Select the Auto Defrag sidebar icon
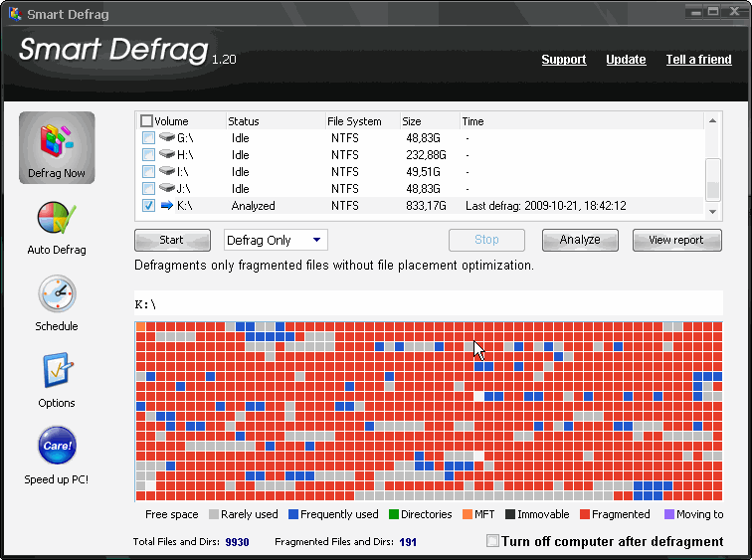Image resolution: width=752 pixels, height=560 pixels. 57,220
